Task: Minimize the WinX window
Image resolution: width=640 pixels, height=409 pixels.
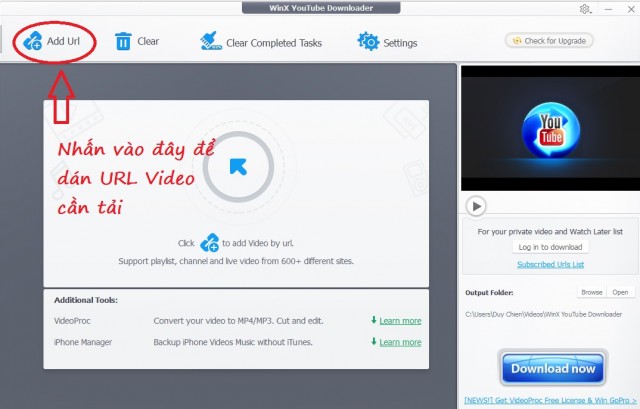Action: pos(609,9)
